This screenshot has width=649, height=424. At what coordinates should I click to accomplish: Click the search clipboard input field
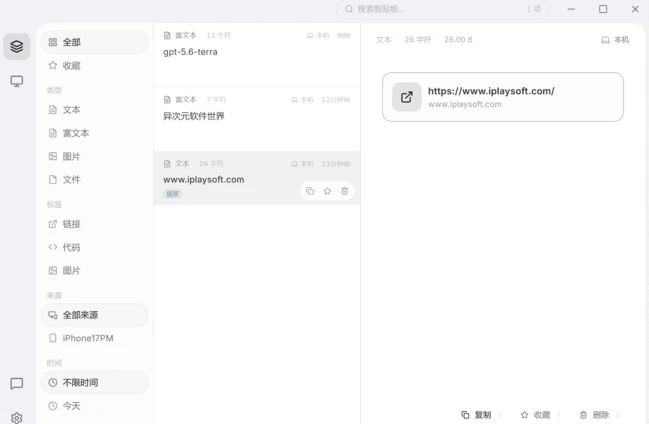(442, 9)
